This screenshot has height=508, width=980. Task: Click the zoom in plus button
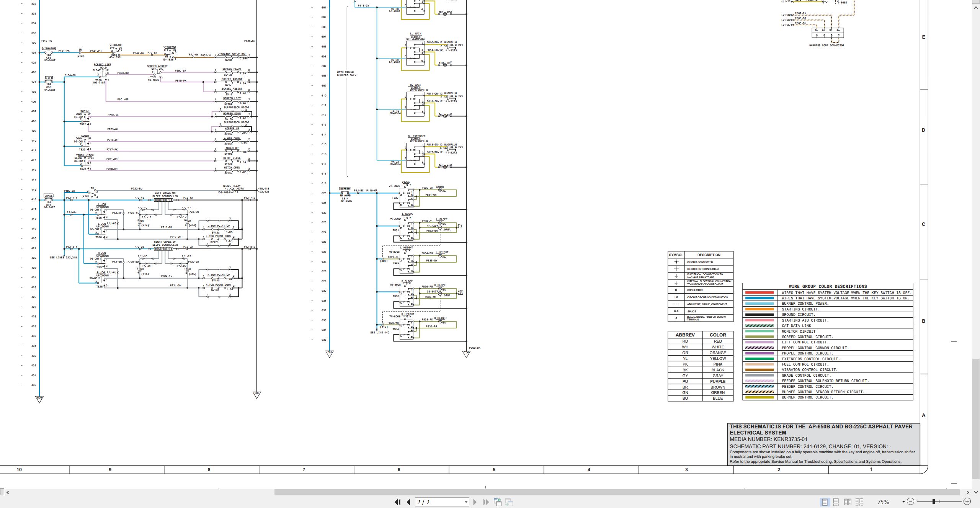click(x=967, y=501)
